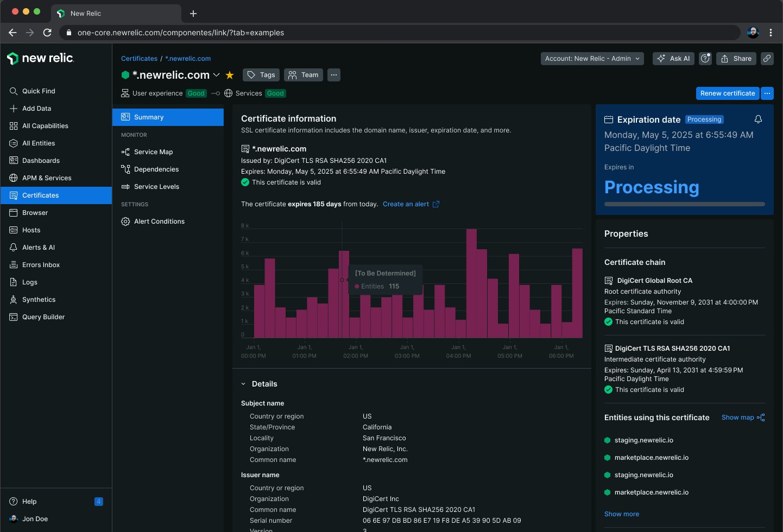This screenshot has height=532, width=783.
Task: Click the browser address bar
Action: coord(400,33)
